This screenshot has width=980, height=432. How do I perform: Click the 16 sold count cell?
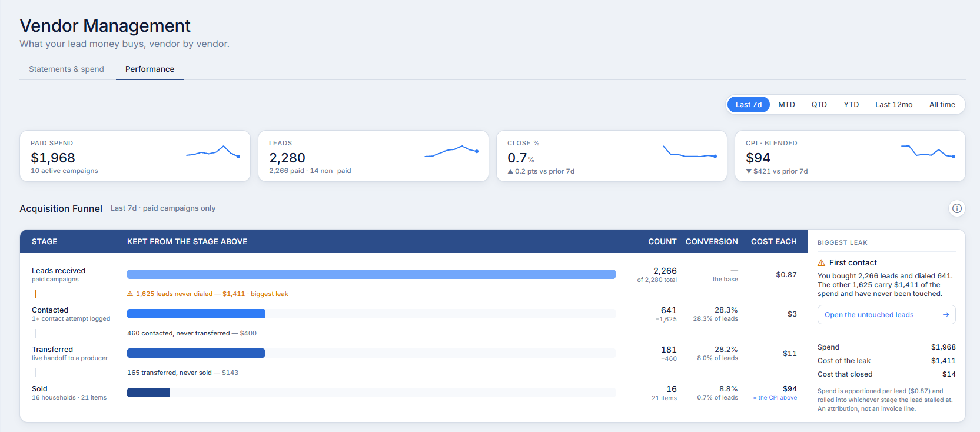tap(672, 389)
